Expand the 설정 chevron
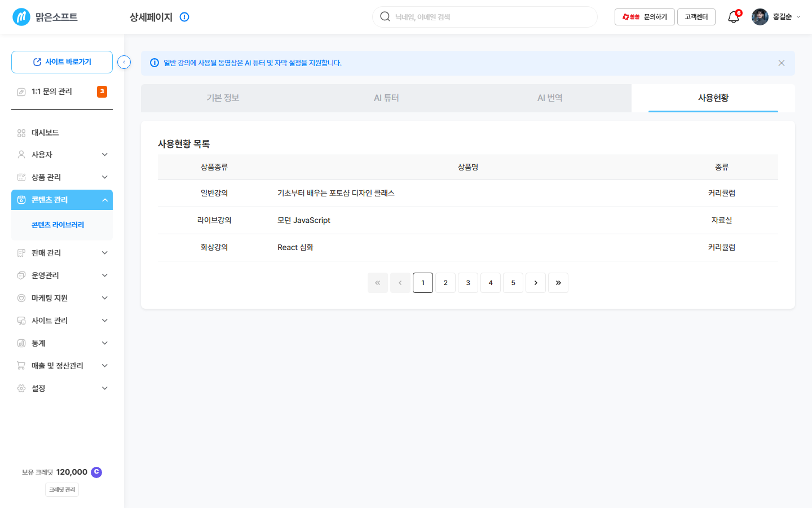The image size is (812, 508). click(105, 388)
